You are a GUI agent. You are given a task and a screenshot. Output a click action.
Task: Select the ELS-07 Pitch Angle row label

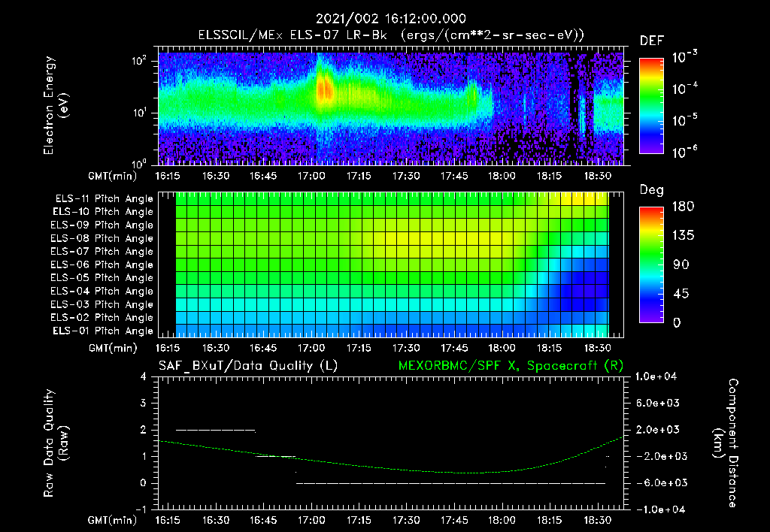(x=102, y=251)
